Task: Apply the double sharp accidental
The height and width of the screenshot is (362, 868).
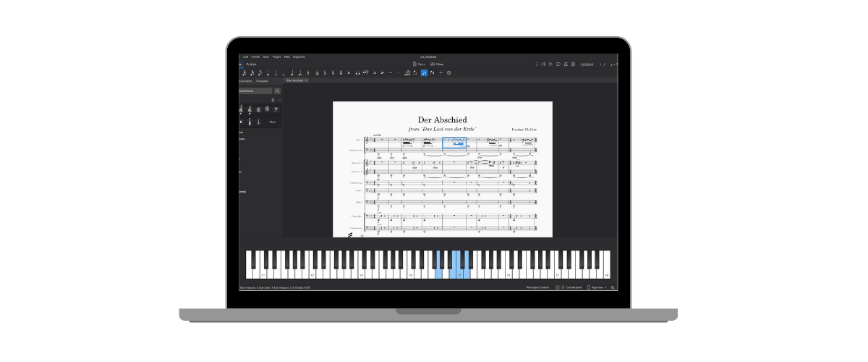Action: click(349, 72)
